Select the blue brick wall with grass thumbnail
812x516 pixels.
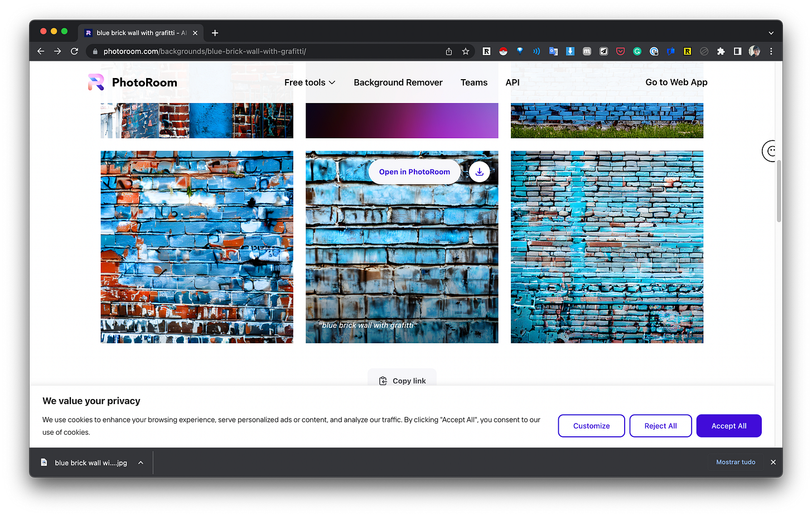607,120
